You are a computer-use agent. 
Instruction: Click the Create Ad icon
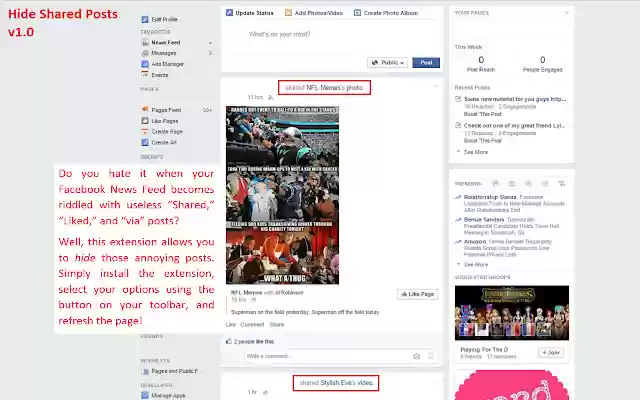(x=144, y=142)
